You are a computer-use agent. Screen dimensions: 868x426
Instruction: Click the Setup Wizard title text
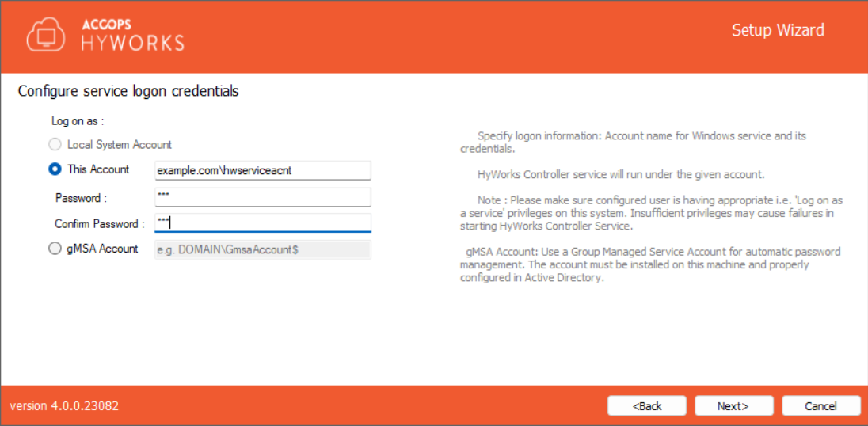coord(777,30)
